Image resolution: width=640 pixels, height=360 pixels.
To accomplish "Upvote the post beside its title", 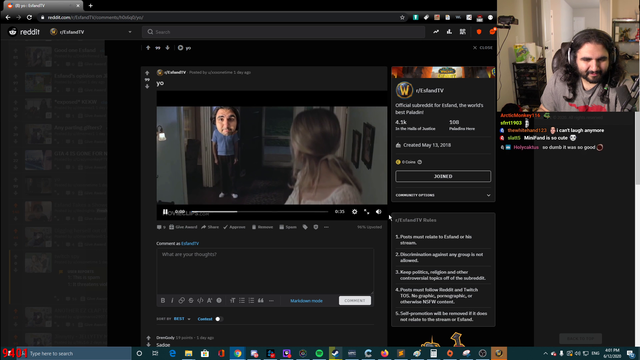I will point(147,73).
